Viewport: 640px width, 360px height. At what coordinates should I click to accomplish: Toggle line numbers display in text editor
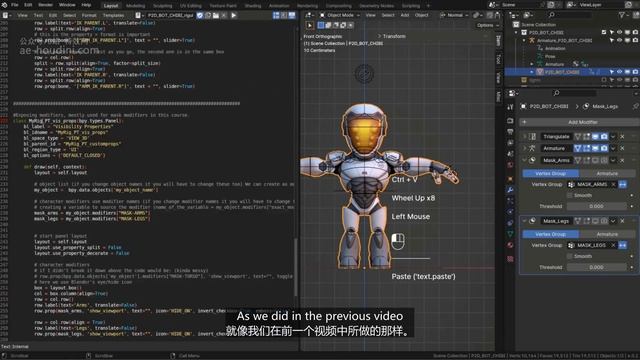pos(276,16)
